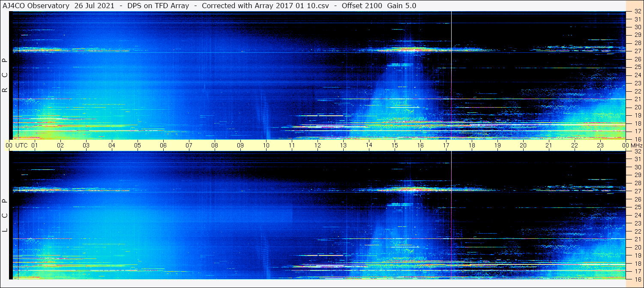
Task: Select hour 12 on the UTC axis
Action: tap(318, 145)
